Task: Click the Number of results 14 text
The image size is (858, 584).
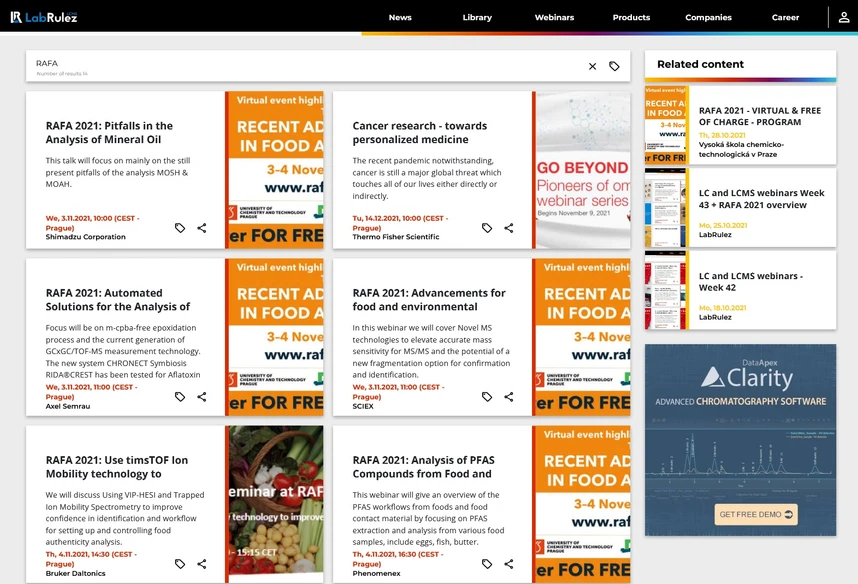Action: pyautogui.click(x=62, y=74)
